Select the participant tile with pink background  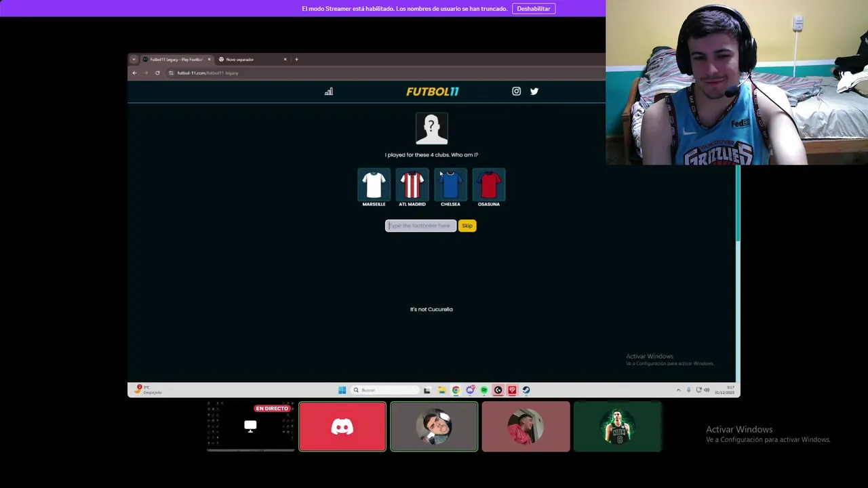tap(526, 426)
